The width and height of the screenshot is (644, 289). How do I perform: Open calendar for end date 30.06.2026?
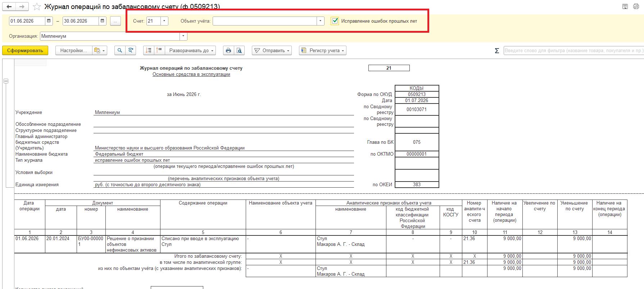[x=103, y=21]
